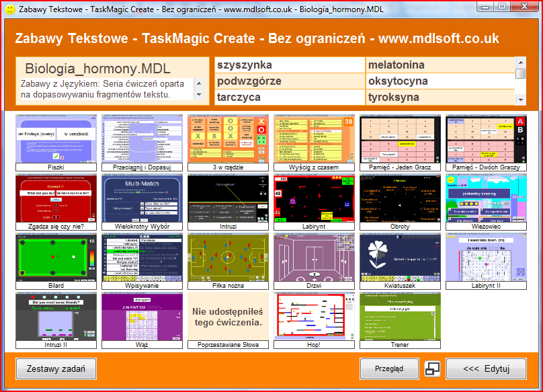
Task: Toggle the window size icon beside Przegląd
Action: (432, 368)
